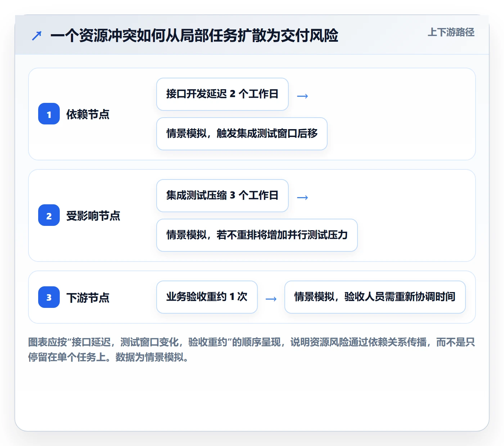Click the arrow after 业务验收重约 box
The image size is (504, 446).
tap(271, 299)
